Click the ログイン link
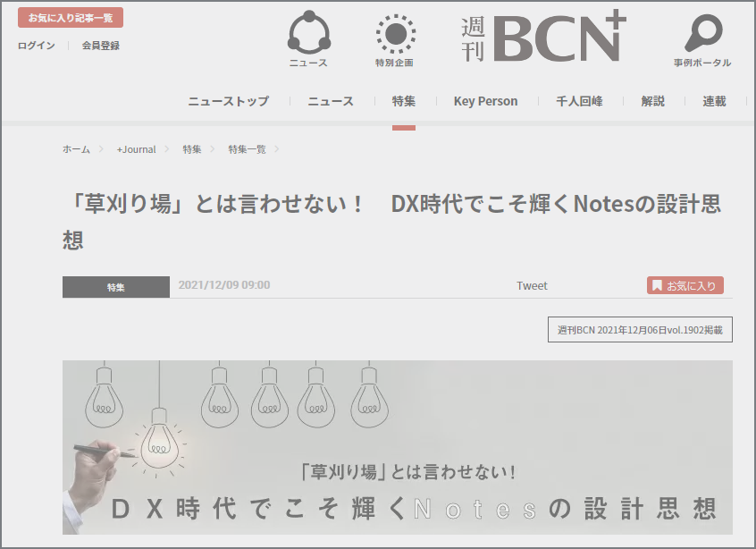The image size is (756, 549). click(36, 46)
